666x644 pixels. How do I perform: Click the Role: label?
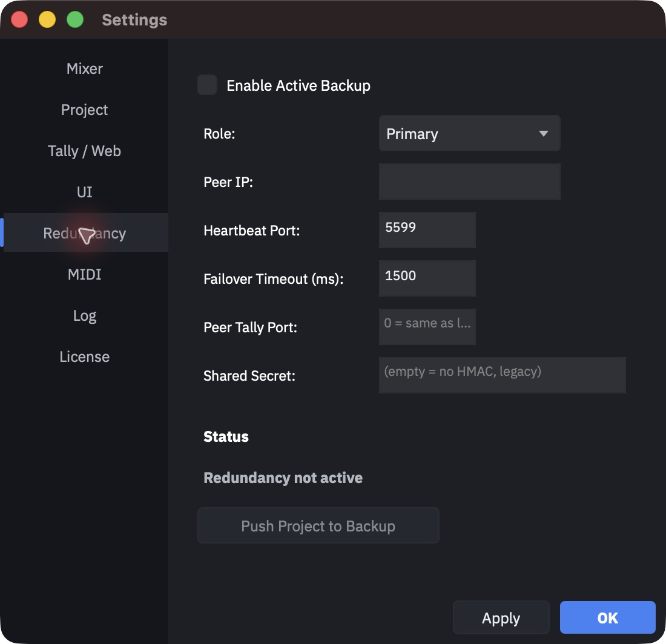click(219, 134)
